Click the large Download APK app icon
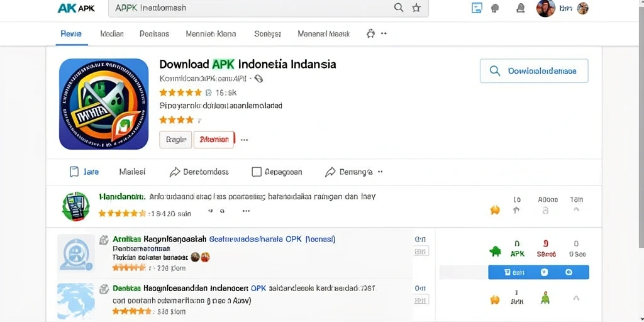 [x=104, y=104]
